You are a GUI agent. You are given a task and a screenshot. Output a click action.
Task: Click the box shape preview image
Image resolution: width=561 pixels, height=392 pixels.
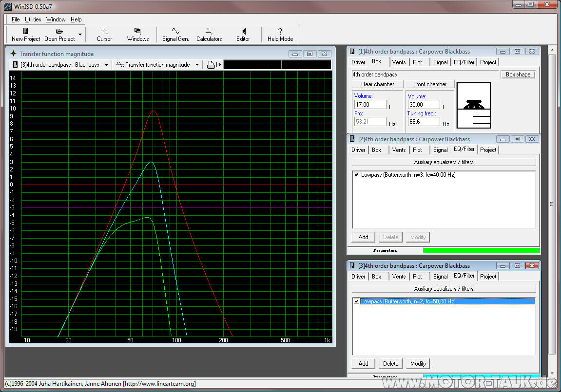coord(474,105)
